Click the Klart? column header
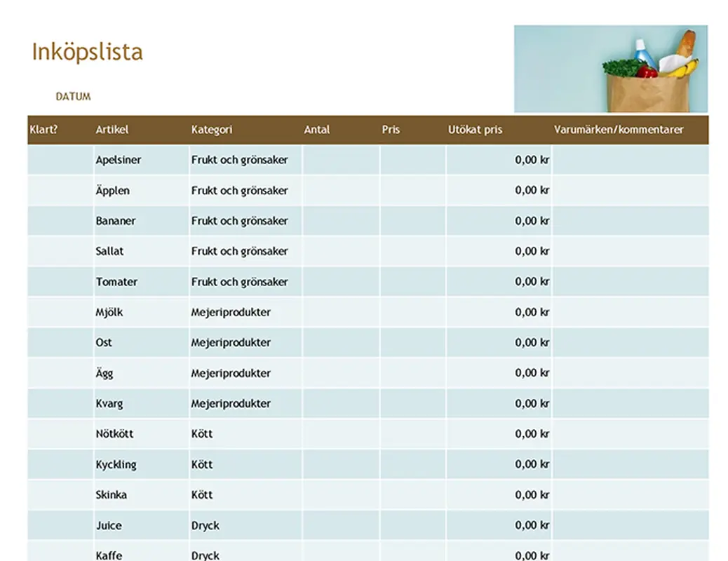 pyautogui.click(x=43, y=129)
